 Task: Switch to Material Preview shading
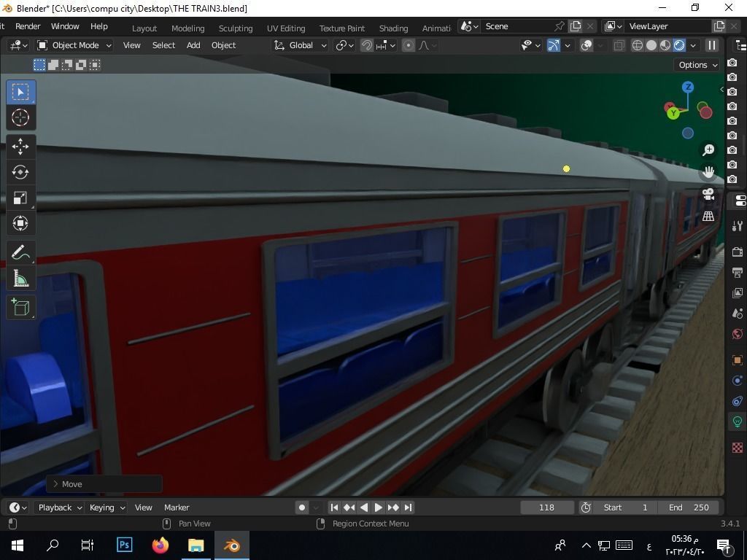pyautogui.click(x=665, y=45)
